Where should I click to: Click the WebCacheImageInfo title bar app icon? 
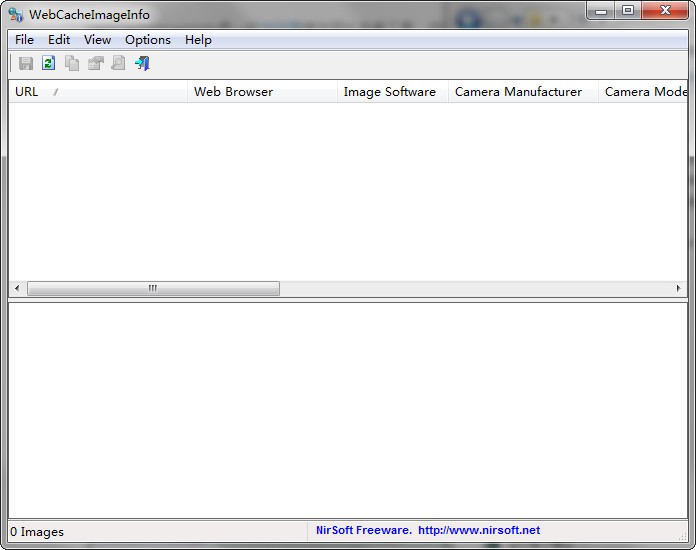pos(16,14)
